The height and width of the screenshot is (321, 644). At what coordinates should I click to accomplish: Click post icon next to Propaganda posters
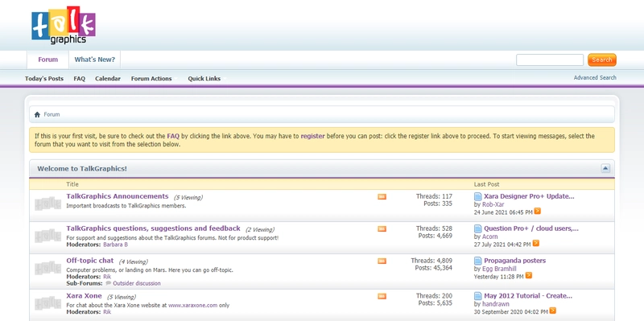477,261
